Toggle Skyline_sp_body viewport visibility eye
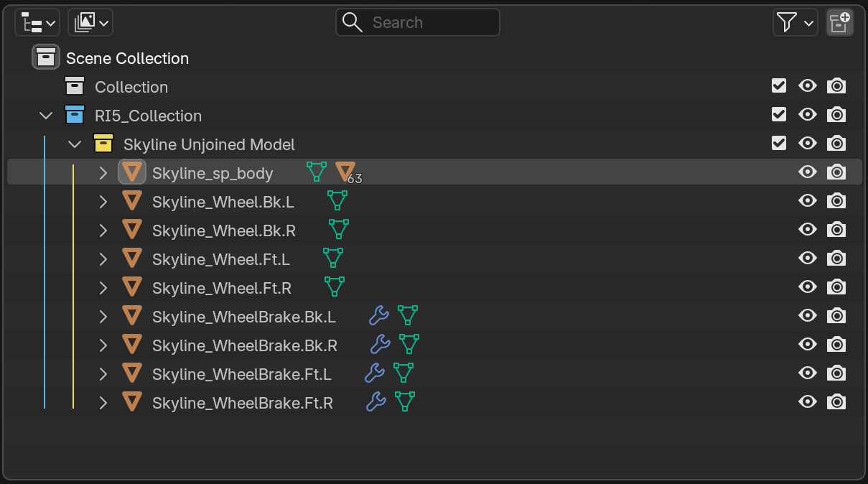Screen dimensions: 868x484 (x=808, y=172)
